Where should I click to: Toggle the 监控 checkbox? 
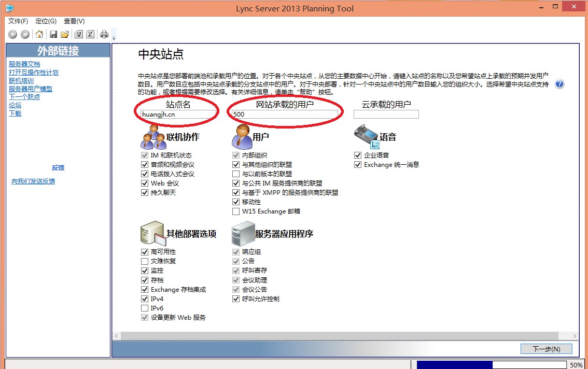pos(144,271)
